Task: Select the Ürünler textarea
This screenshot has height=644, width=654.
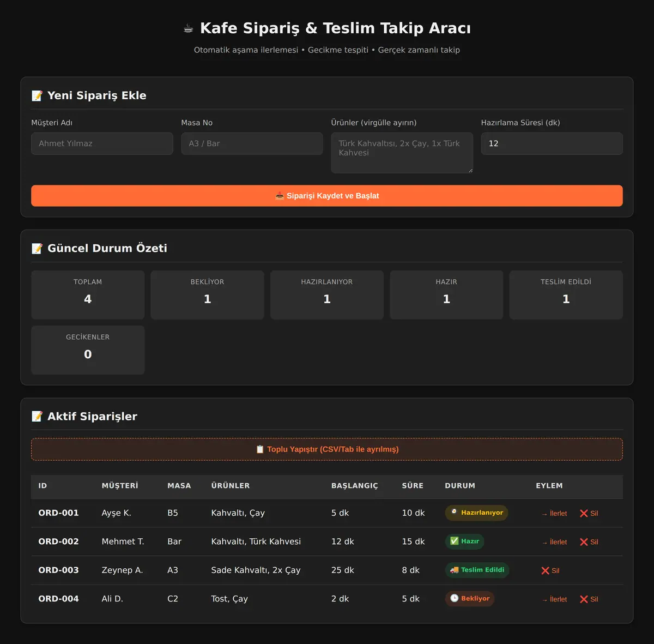Action: [x=402, y=153]
